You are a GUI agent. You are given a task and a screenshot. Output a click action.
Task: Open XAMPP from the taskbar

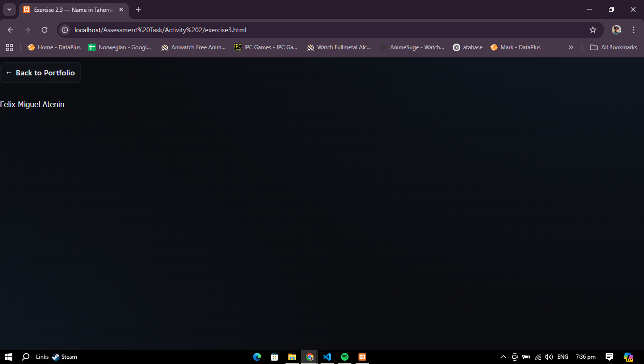(x=362, y=357)
